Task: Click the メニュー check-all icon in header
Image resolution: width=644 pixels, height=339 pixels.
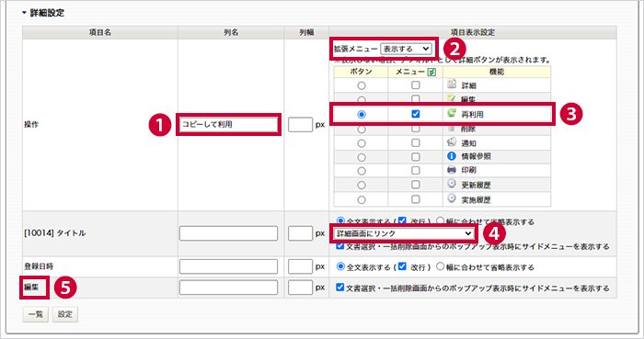Action: click(431, 73)
